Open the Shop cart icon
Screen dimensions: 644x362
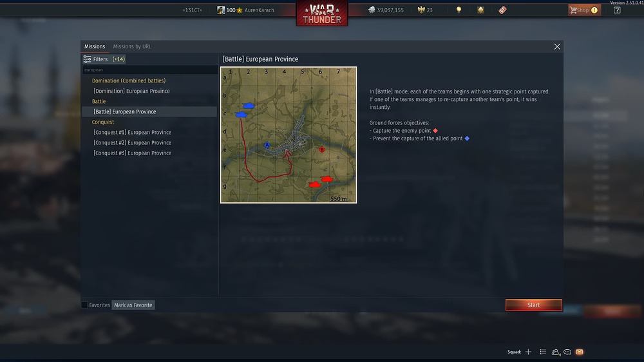(573, 10)
